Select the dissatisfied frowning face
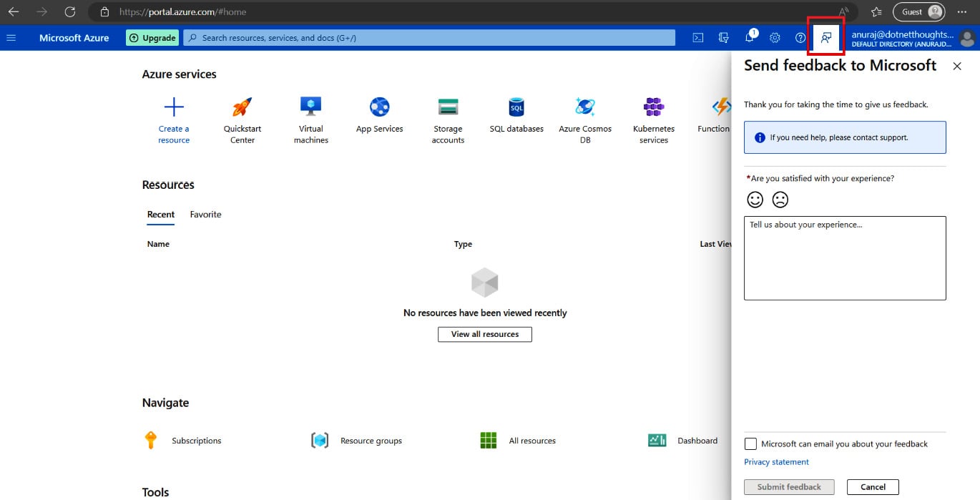Image resolution: width=980 pixels, height=500 pixels. (x=780, y=200)
